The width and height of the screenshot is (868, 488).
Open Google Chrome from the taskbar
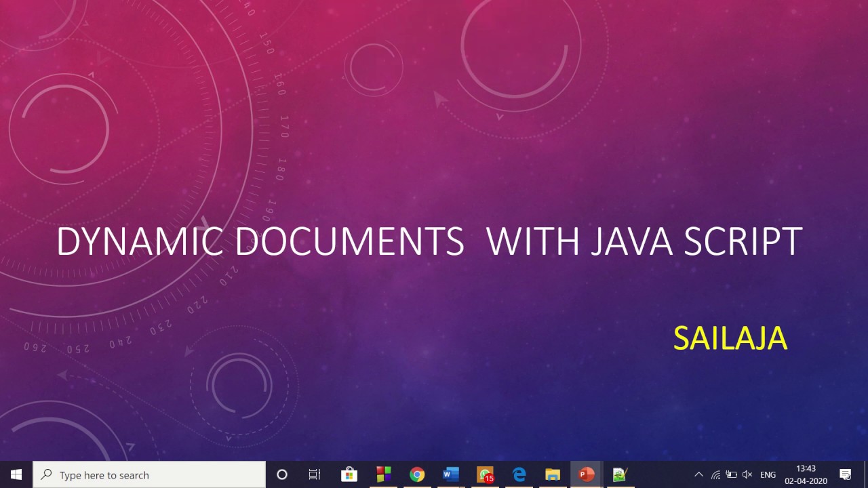(417, 474)
